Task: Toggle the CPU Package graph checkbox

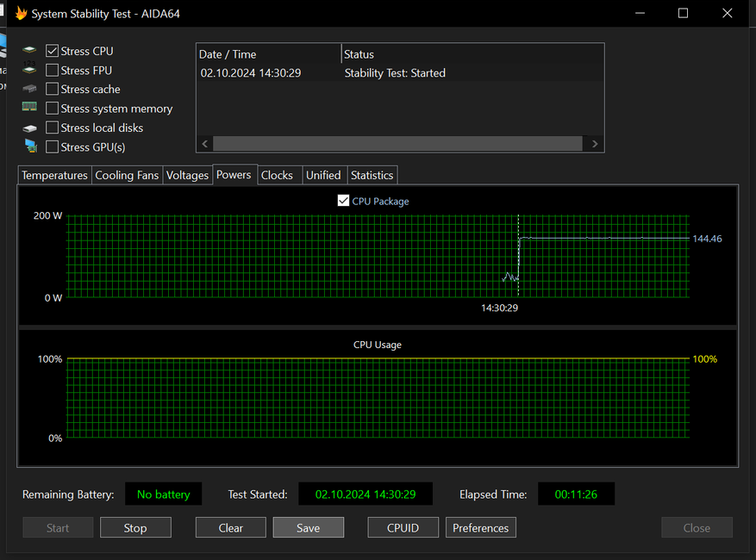Action: [344, 201]
